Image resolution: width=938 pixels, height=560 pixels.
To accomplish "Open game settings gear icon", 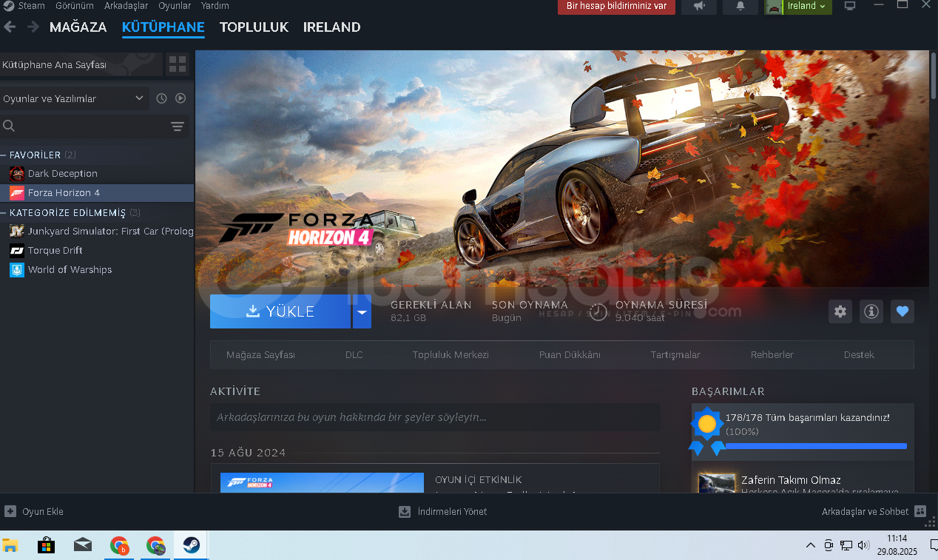I will pyautogui.click(x=840, y=311).
